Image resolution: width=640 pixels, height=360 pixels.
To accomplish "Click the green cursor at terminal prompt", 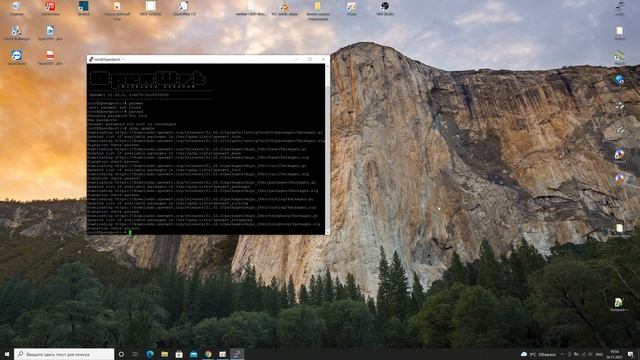I will point(130,232).
